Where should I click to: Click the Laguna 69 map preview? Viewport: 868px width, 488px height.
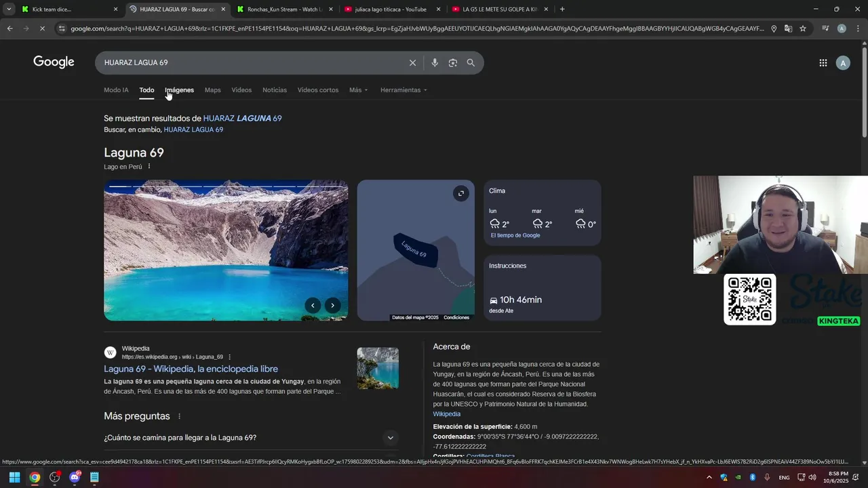[x=416, y=250]
